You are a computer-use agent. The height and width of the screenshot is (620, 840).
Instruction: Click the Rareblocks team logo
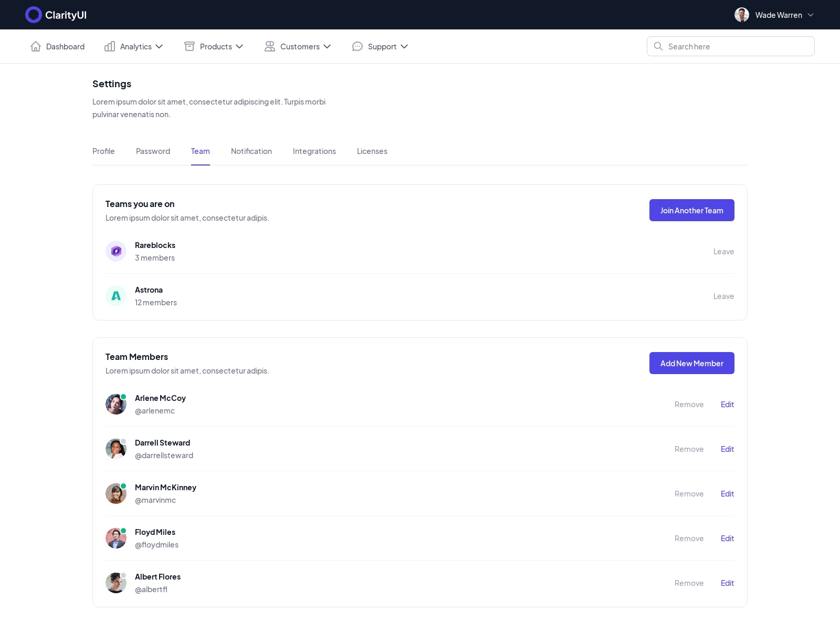coord(116,251)
